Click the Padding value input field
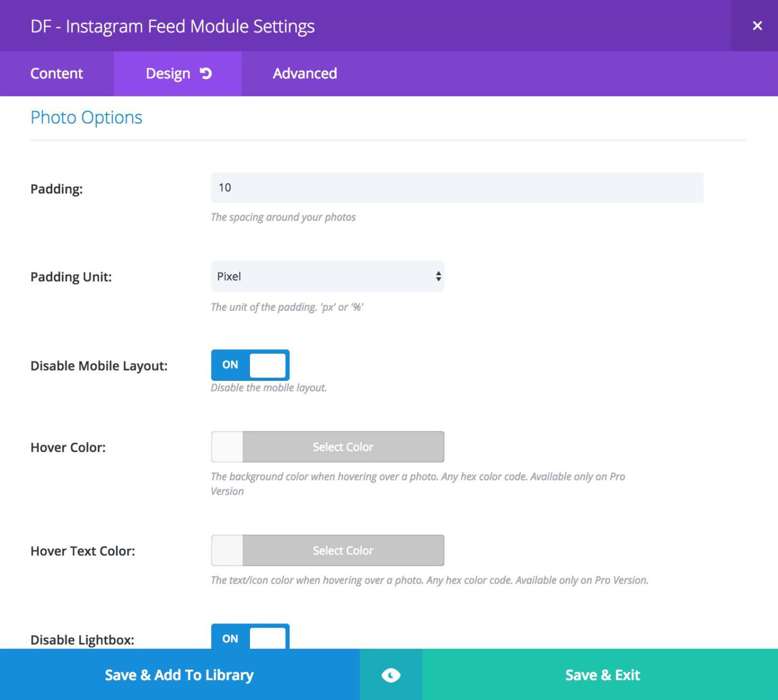This screenshot has height=700, width=778. [457, 187]
